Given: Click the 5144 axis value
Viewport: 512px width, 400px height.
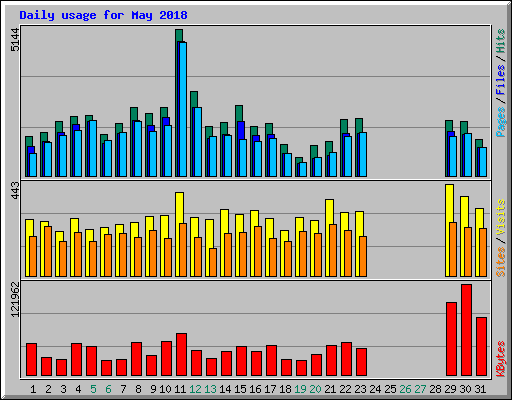Looking at the screenshot, I should point(15,40).
